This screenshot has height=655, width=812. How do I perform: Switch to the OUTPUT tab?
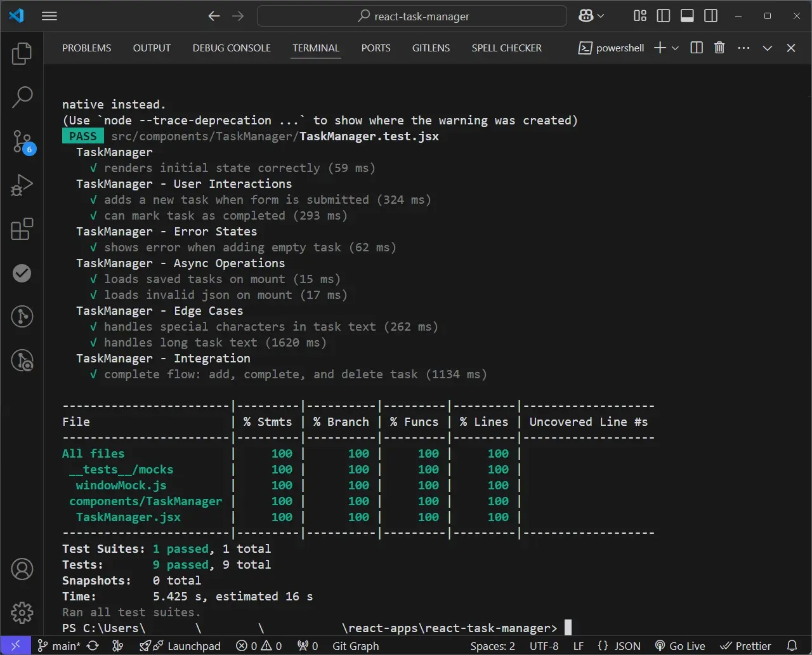pyautogui.click(x=152, y=48)
